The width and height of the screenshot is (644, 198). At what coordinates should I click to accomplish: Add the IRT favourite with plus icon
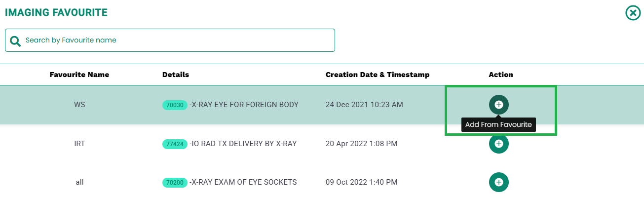pyautogui.click(x=498, y=143)
